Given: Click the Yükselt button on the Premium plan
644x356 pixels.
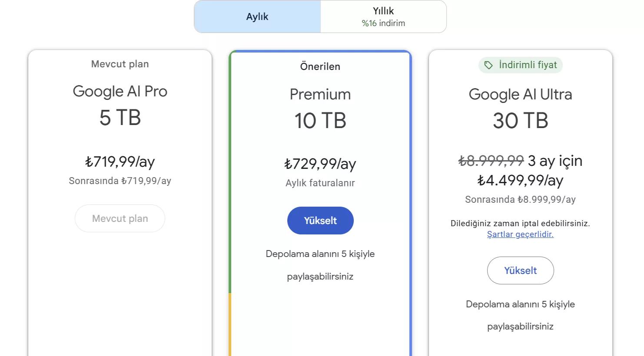Looking at the screenshot, I should point(320,221).
